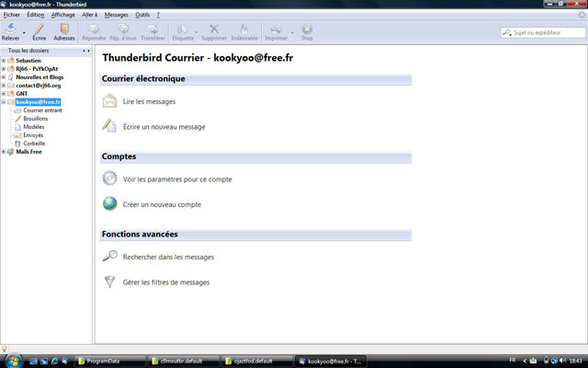588x368 pixels.
Task: Click Rechercher dans les messages link
Action: click(168, 258)
